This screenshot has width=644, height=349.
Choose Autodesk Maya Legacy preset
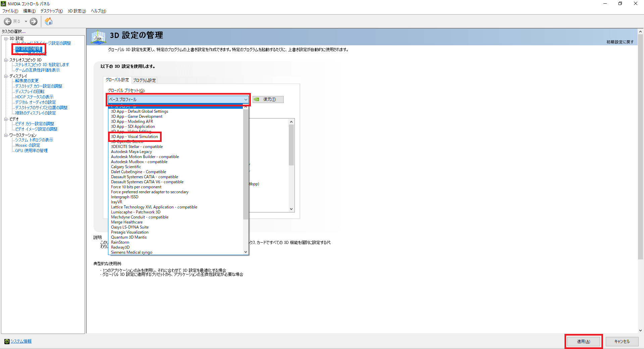[x=131, y=152]
